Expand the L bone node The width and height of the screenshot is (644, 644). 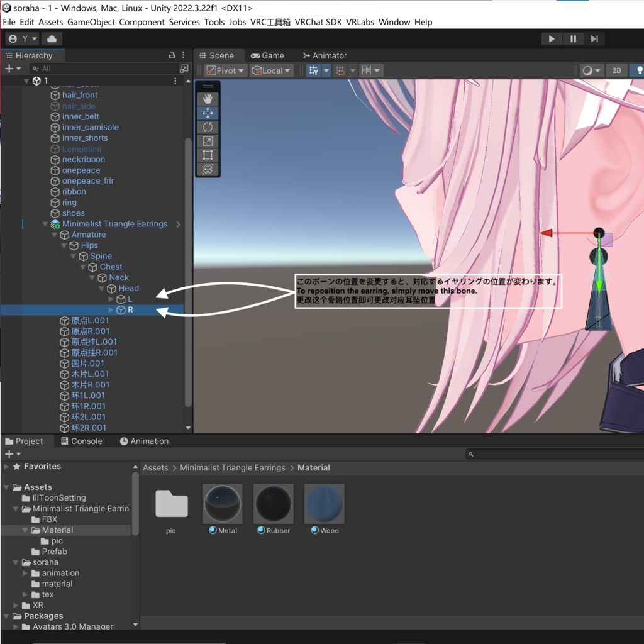click(x=111, y=299)
